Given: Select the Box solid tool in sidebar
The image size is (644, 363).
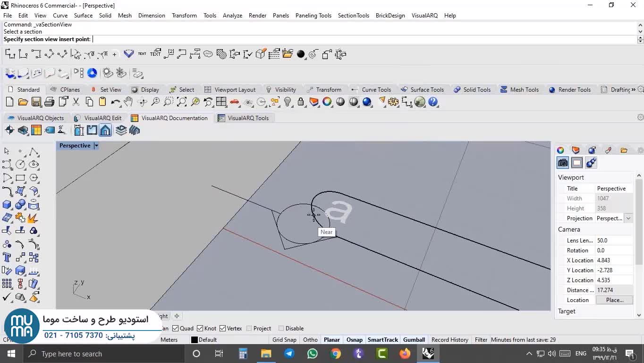Looking at the screenshot, I should coord(7,205).
